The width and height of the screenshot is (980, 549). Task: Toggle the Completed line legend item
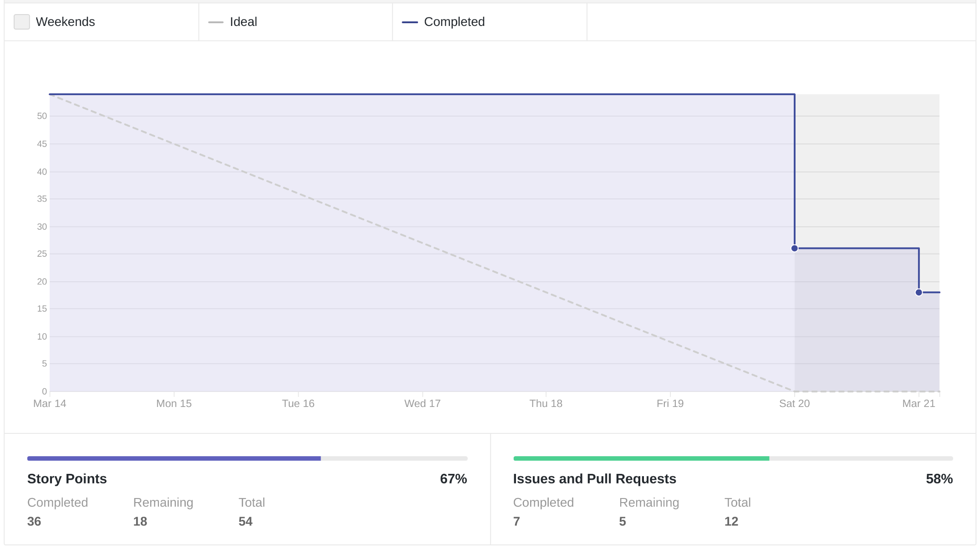tap(443, 22)
